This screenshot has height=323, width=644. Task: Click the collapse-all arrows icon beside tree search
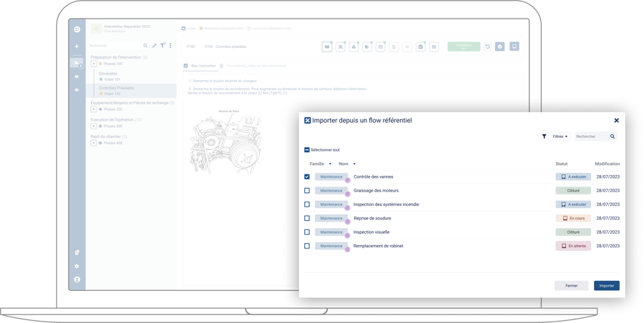click(x=155, y=46)
